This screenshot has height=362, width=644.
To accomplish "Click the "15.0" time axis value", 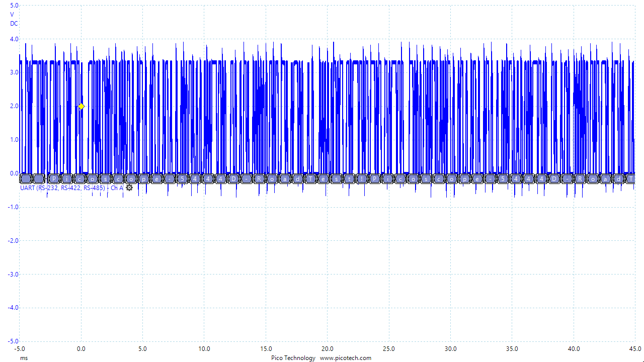I will pos(266,348).
